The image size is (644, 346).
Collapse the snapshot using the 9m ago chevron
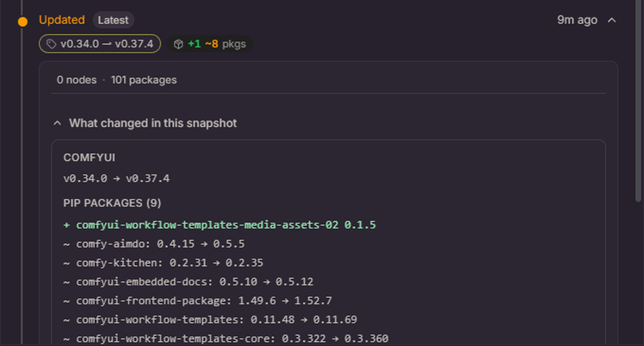pyautogui.click(x=612, y=20)
